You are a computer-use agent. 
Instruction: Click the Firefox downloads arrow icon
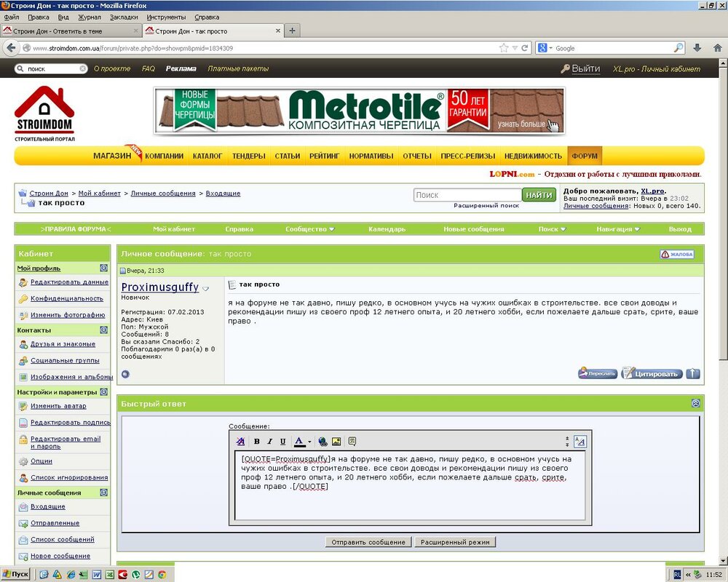coord(697,48)
